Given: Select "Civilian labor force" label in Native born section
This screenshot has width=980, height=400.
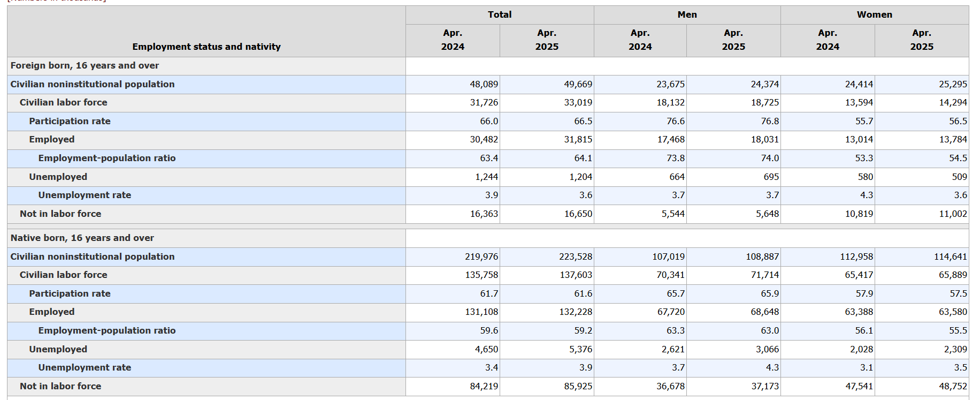Looking at the screenshot, I should (x=63, y=275).
